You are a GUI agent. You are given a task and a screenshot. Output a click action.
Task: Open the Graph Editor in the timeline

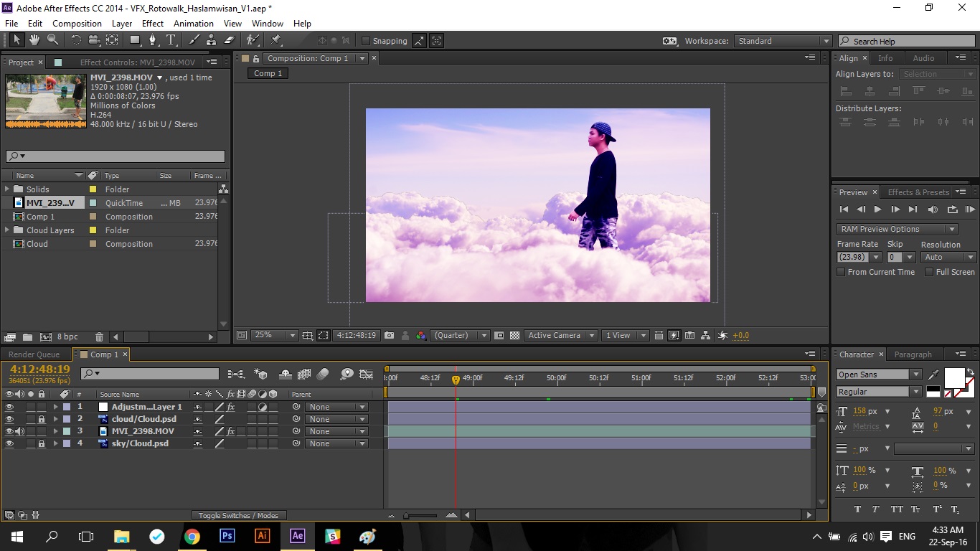tap(366, 374)
